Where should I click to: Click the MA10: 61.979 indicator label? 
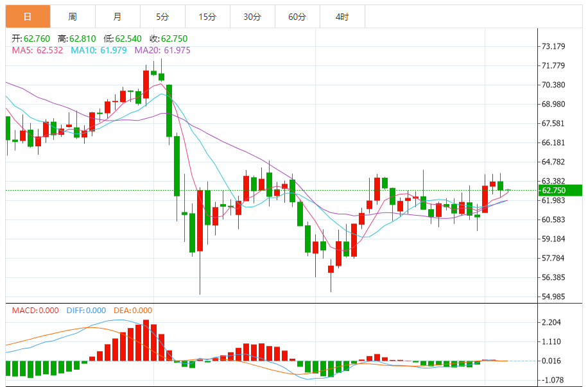(99, 50)
